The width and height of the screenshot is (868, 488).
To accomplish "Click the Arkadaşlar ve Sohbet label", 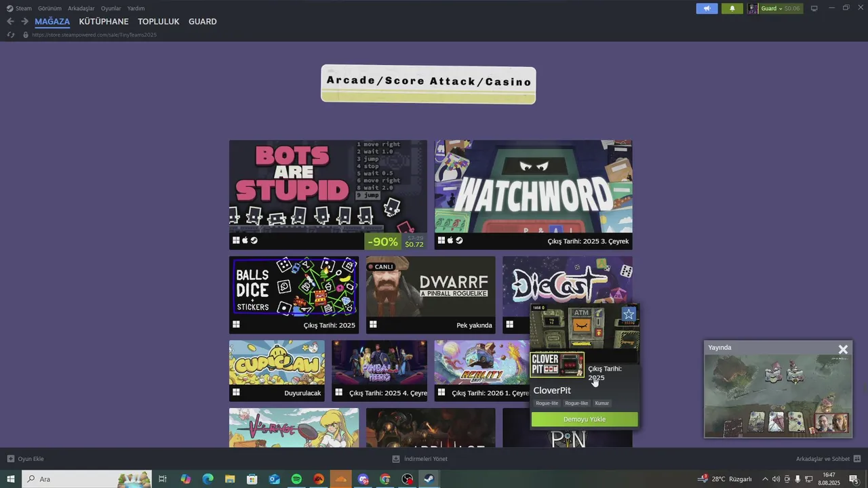I will coord(823,459).
